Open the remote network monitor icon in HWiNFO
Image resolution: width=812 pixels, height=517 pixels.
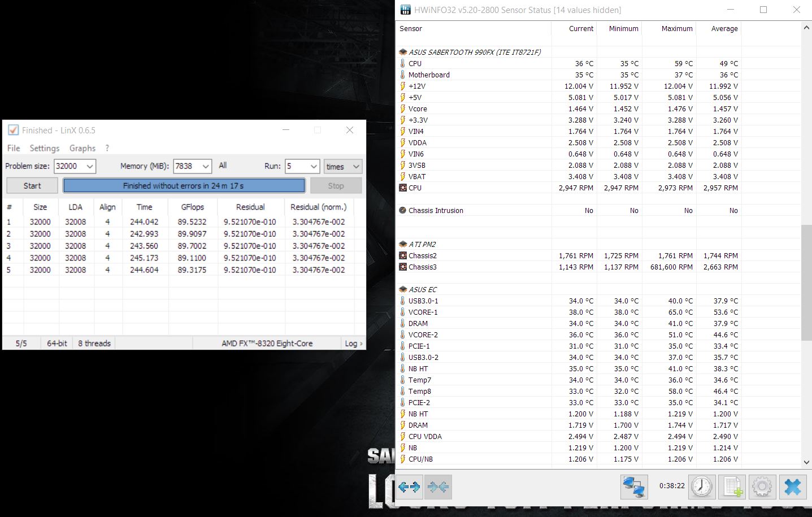tap(633, 486)
